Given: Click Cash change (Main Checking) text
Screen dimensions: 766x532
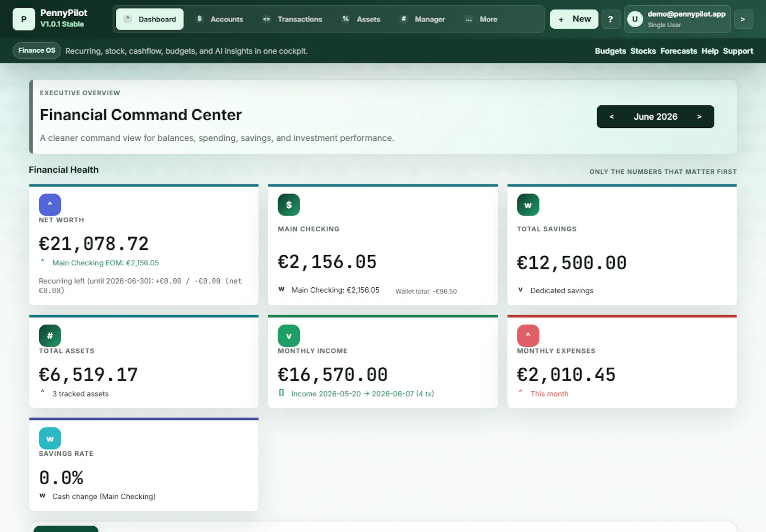Looking at the screenshot, I should (104, 497).
